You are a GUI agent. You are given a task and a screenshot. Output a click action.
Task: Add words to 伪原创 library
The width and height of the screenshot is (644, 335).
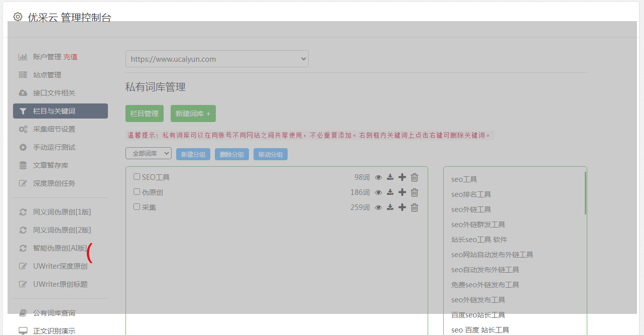pos(402,192)
